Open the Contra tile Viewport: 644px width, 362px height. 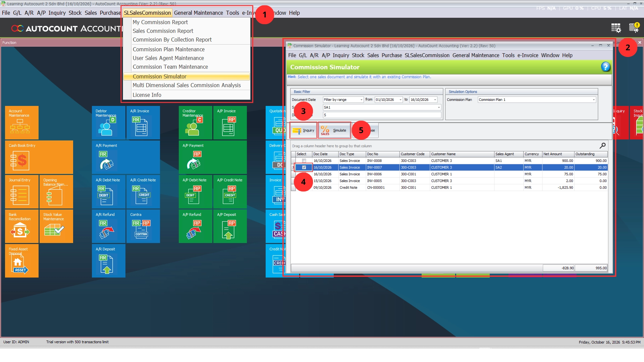tap(143, 226)
